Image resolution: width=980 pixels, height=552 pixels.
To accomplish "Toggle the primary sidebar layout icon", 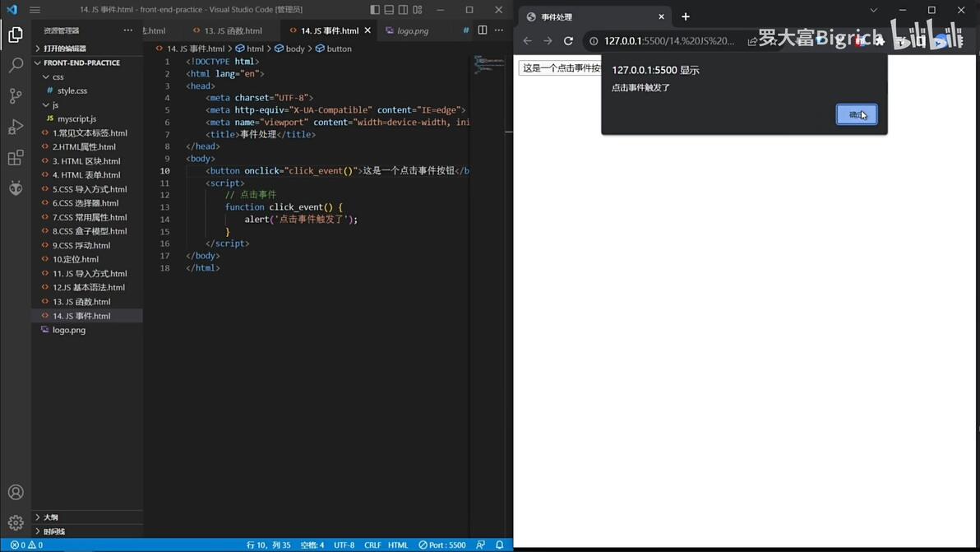I will tap(375, 9).
